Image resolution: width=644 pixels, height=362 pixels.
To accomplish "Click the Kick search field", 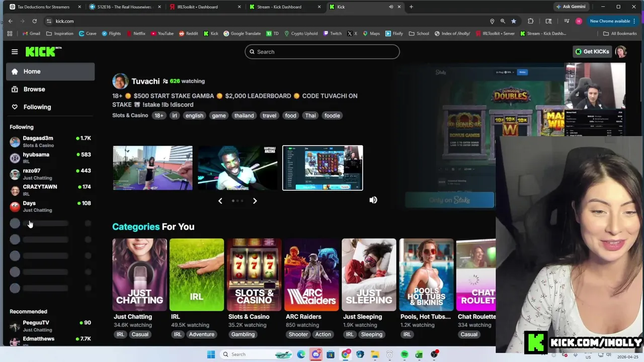I will (x=322, y=52).
